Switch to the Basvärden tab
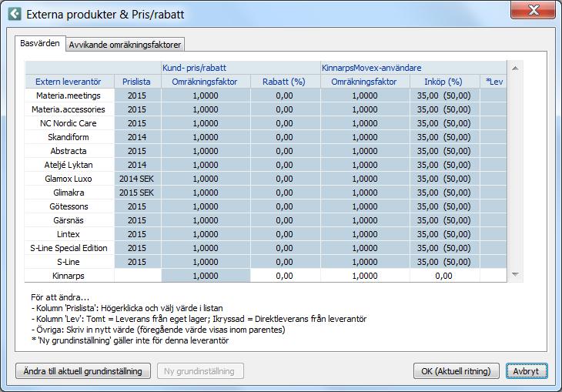Screen dimensions: 562x392 40,44
